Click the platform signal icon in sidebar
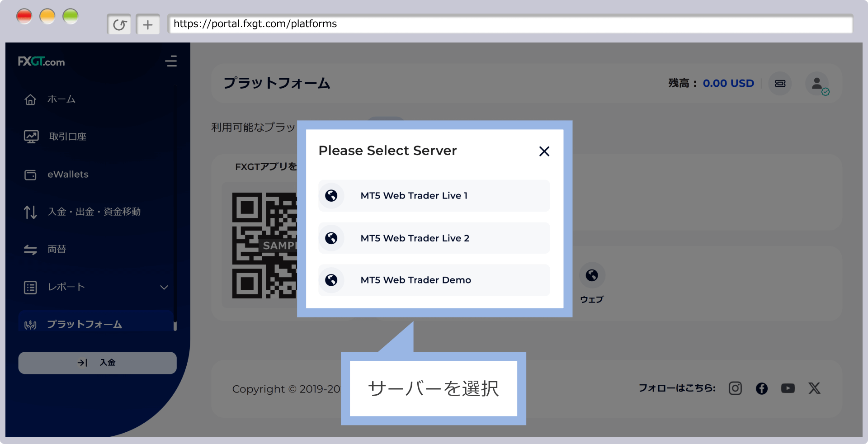 click(x=30, y=325)
